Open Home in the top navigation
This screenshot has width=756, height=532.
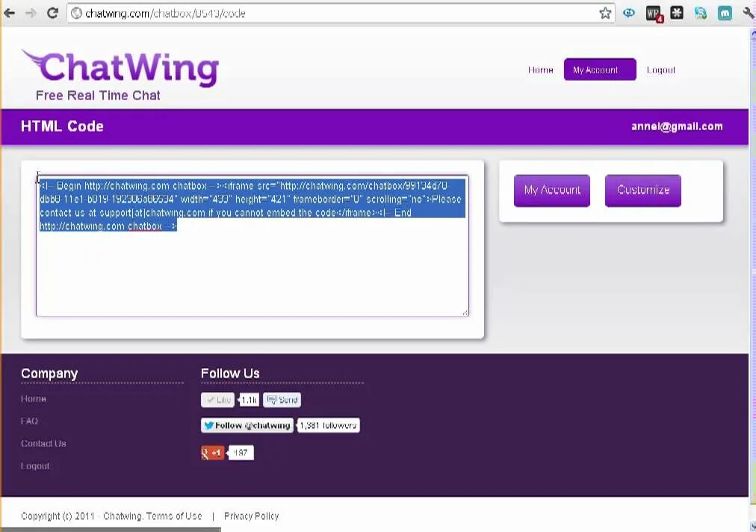click(541, 70)
